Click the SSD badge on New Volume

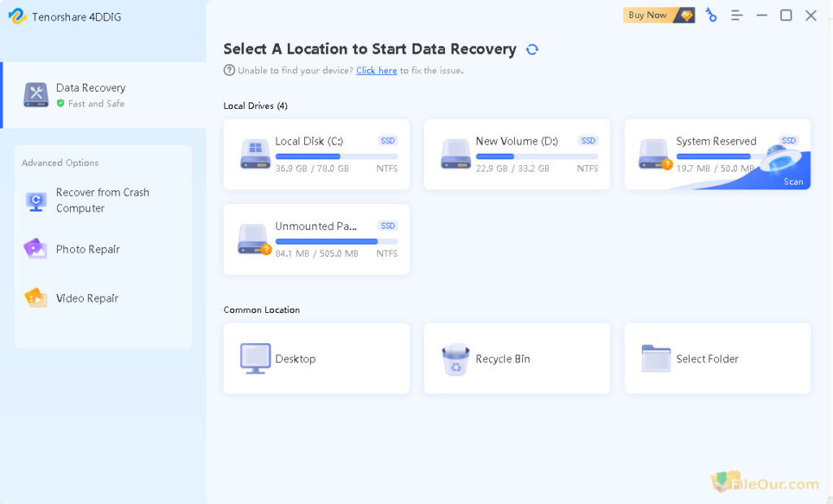coord(587,140)
